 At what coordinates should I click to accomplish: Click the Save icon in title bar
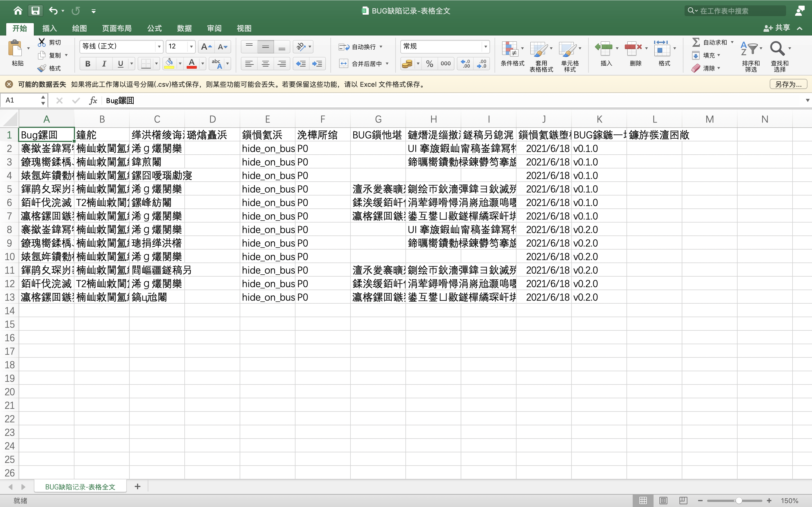[35, 11]
